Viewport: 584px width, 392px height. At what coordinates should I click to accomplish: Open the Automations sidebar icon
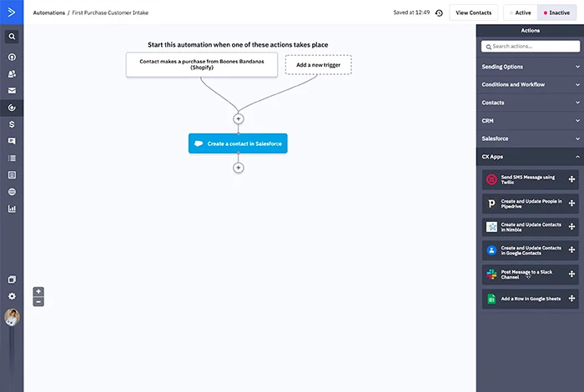[12, 108]
